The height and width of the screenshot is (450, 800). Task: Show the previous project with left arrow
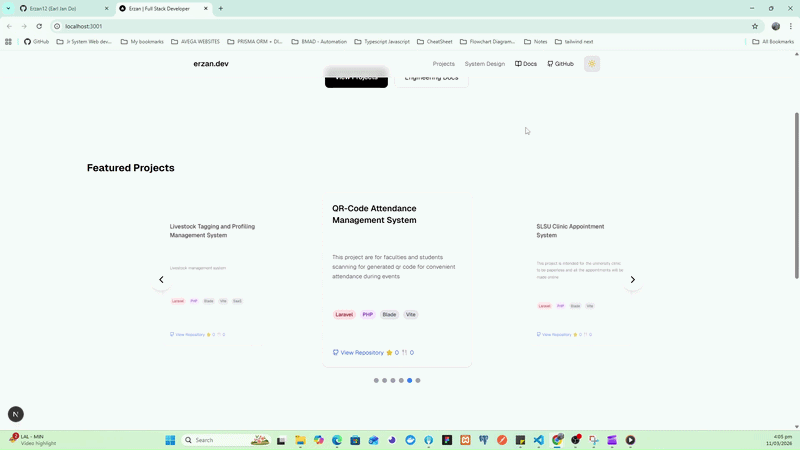[161, 280]
